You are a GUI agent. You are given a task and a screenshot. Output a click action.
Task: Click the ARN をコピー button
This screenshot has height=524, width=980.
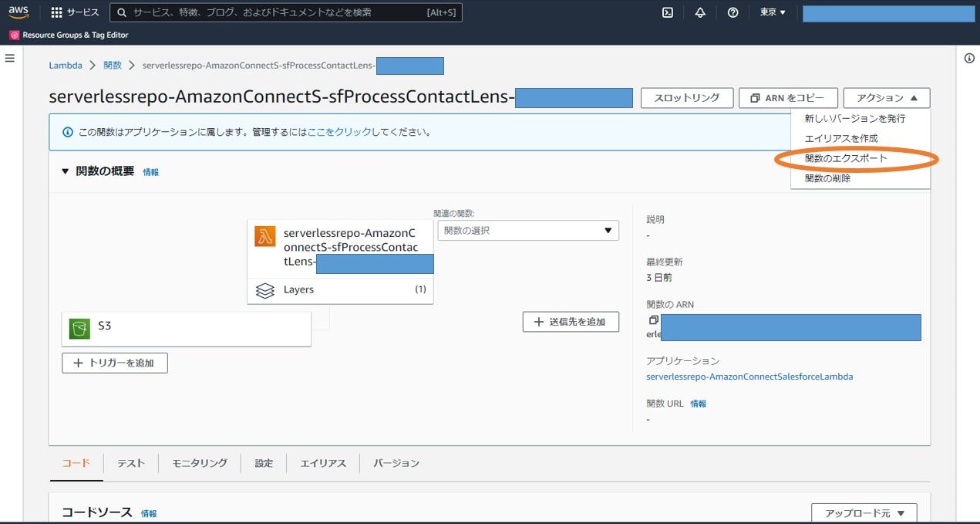point(788,98)
